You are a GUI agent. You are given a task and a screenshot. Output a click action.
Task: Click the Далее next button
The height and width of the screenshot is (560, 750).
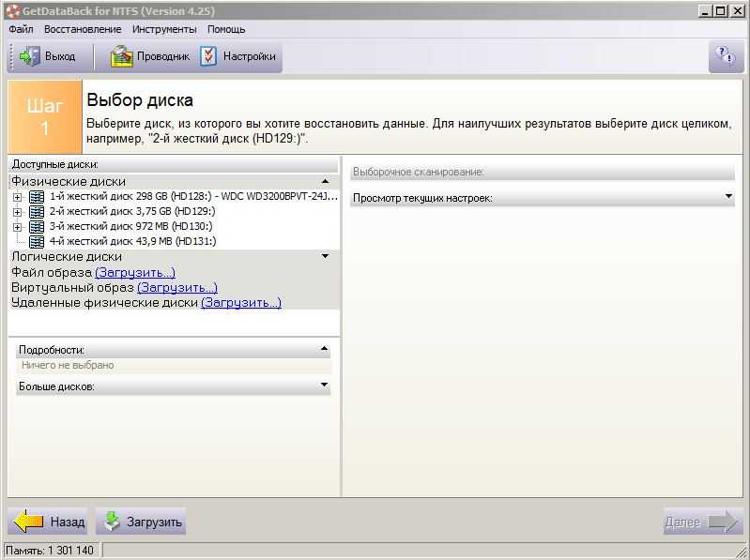click(702, 522)
